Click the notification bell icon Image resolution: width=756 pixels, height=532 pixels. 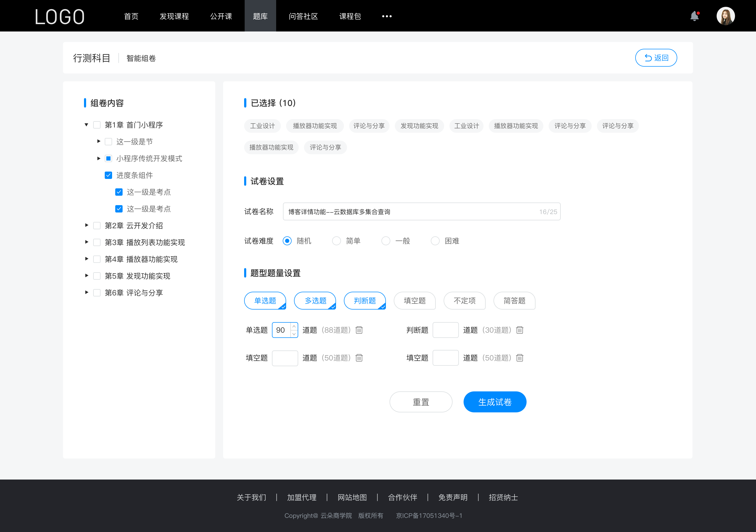point(696,15)
